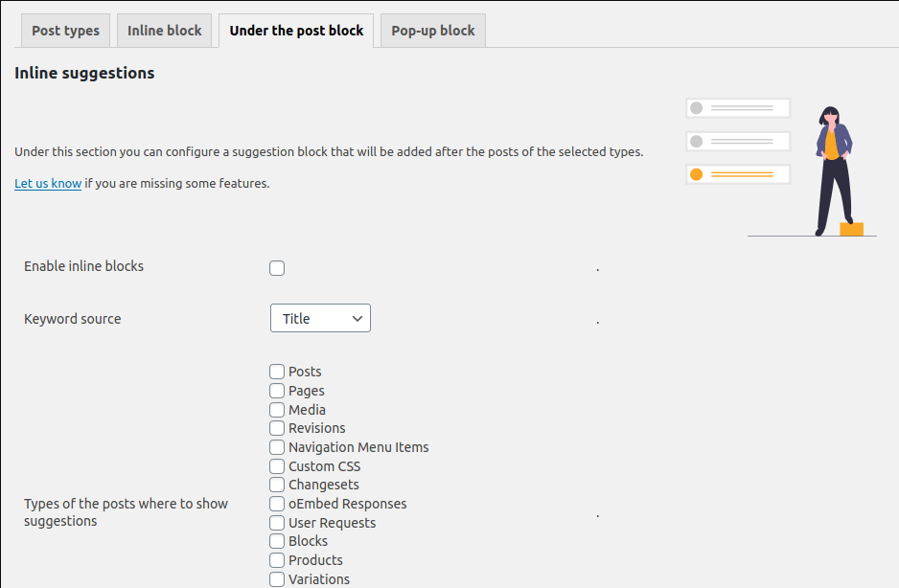Tick the Revisions checkbox
The image size is (899, 588).
pyautogui.click(x=277, y=428)
